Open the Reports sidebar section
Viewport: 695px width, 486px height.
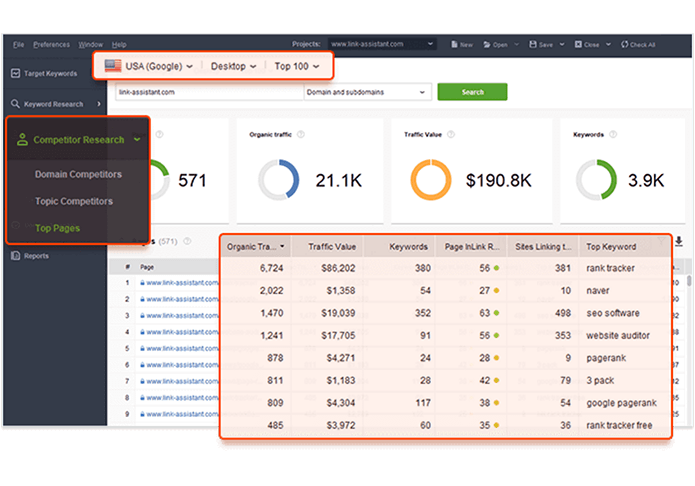[x=36, y=256]
